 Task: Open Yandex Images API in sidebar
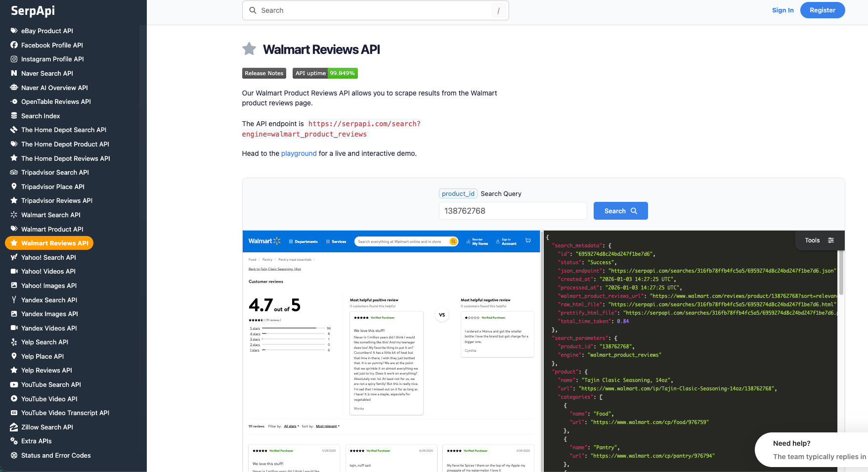coord(49,314)
